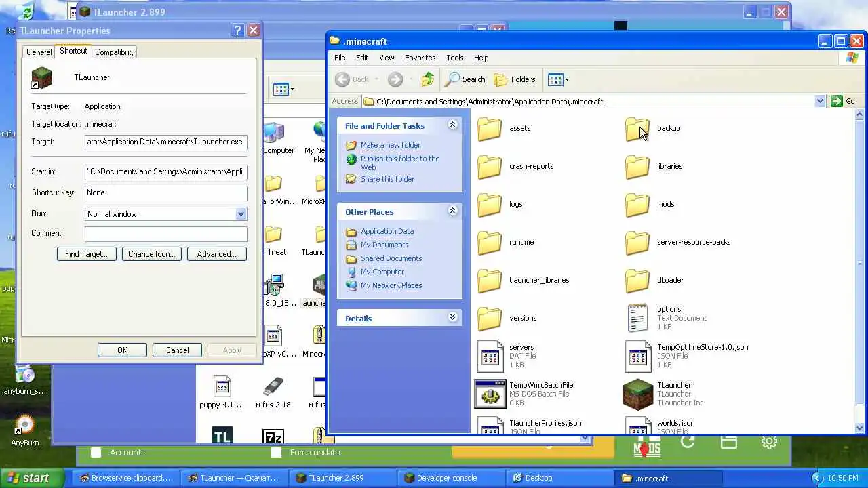Select the libraries folder

pos(654,166)
